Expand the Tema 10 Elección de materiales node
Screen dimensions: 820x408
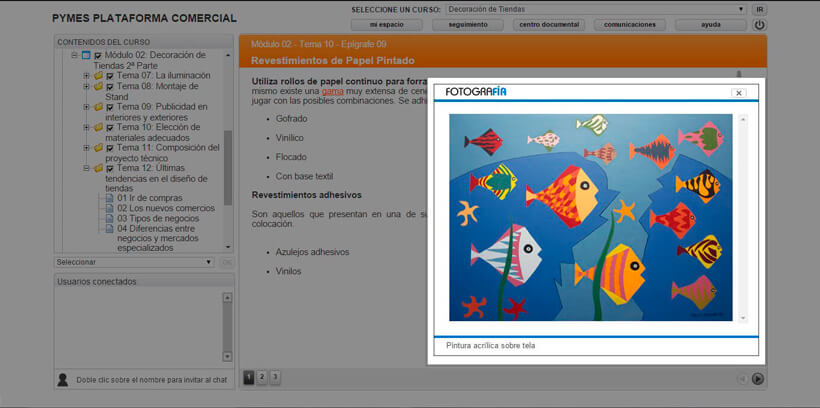(x=86, y=127)
